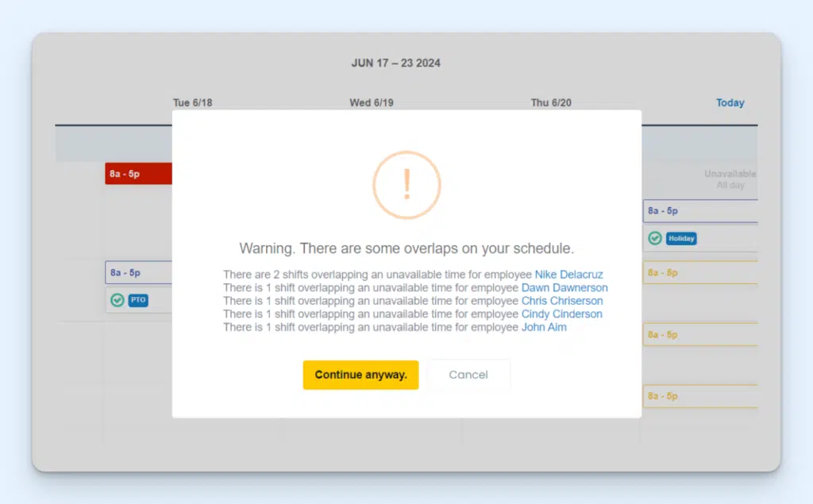Image resolution: width=813 pixels, height=504 pixels.
Task: Click the Continue anyway button
Action: pyautogui.click(x=360, y=374)
